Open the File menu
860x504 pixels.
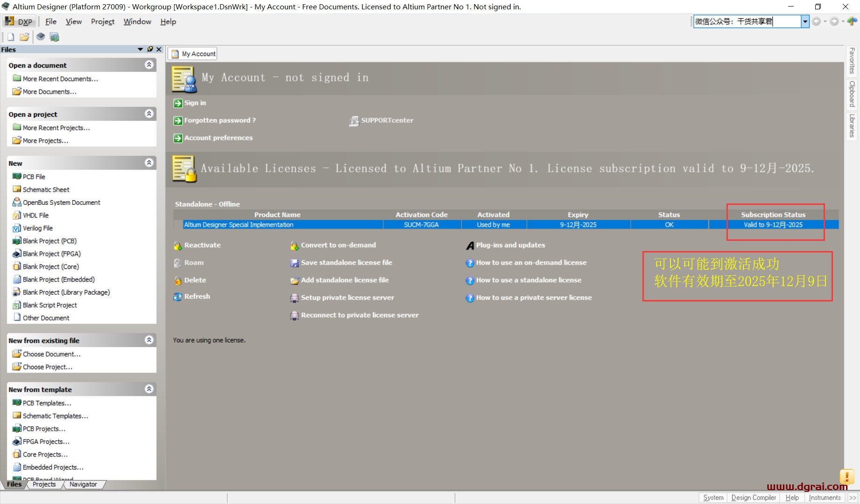pyautogui.click(x=51, y=21)
